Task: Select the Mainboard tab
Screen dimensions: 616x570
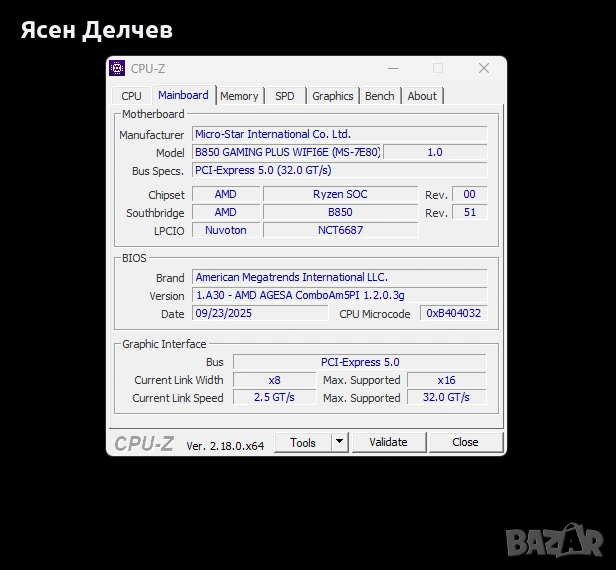Action: [183, 95]
